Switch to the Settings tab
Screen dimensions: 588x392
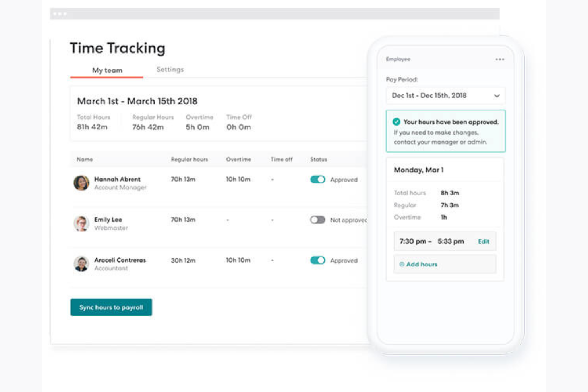pyautogui.click(x=170, y=69)
